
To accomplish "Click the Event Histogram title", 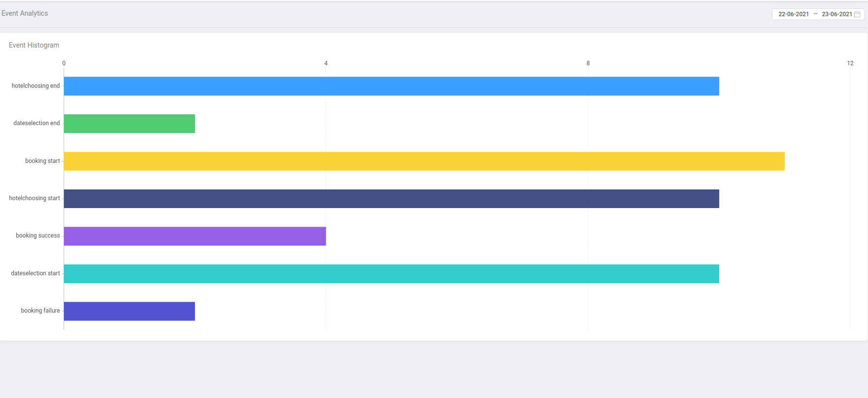I will click(x=34, y=45).
